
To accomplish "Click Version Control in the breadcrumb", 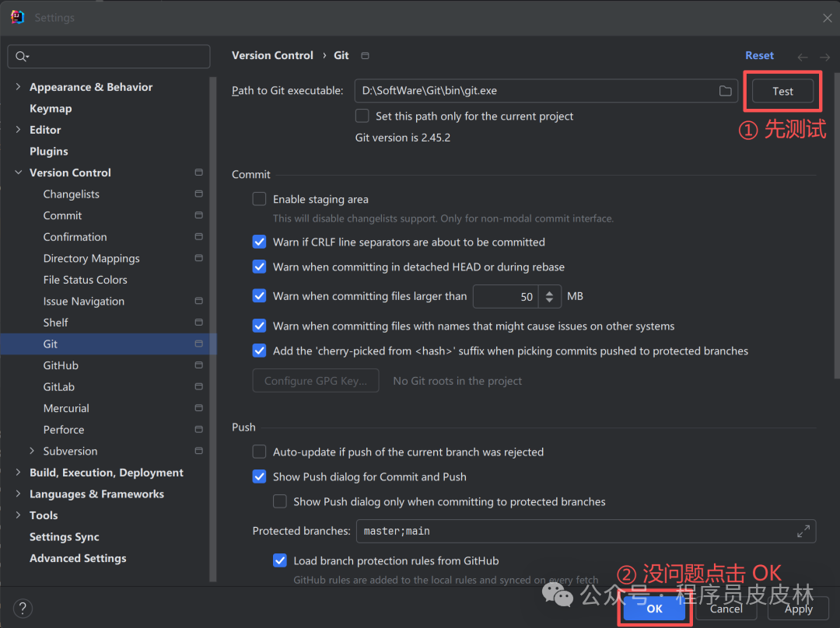I will click(x=272, y=55).
